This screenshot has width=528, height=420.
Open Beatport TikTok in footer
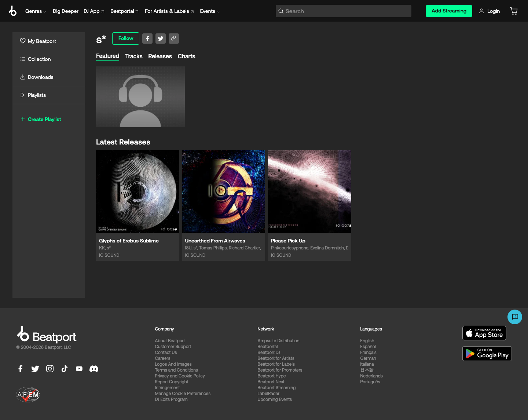[65, 369]
